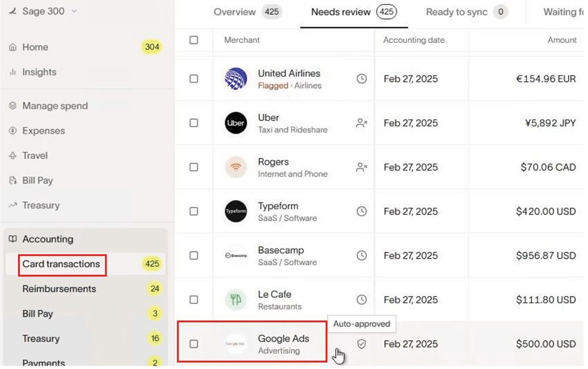Switch to the Ready to sync tab
This screenshot has height=369, width=588.
pos(456,12)
